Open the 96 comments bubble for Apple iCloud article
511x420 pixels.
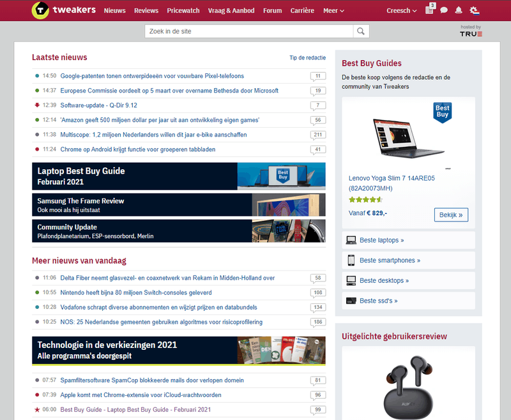click(x=318, y=395)
